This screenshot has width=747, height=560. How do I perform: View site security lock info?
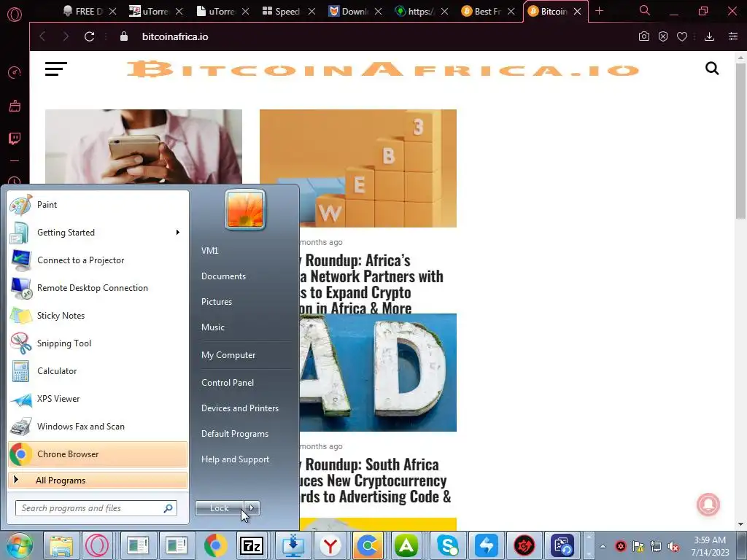click(x=124, y=36)
